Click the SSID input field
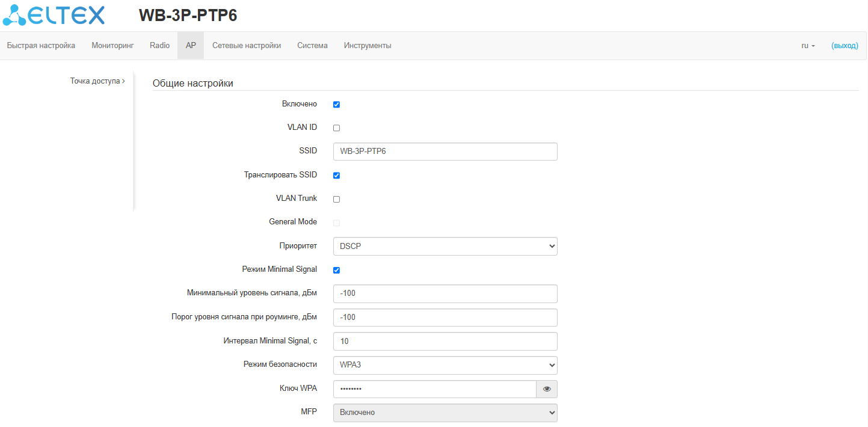The width and height of the screenshot is (868, 427). [x=445, y=152]
